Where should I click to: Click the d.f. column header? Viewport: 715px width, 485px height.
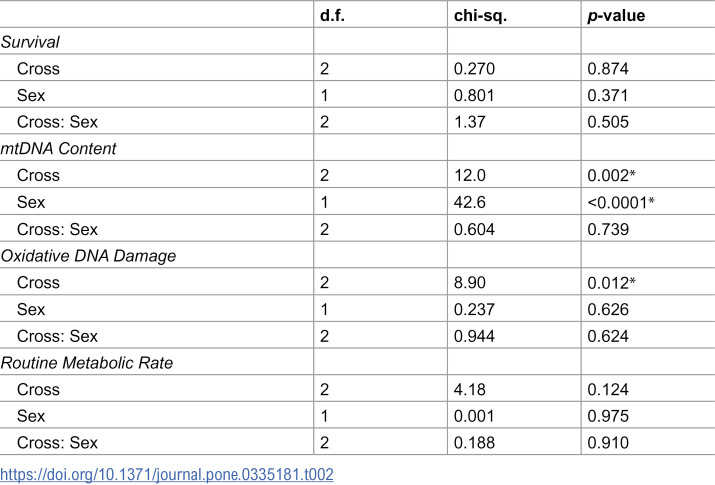click(x=332, y=15)
